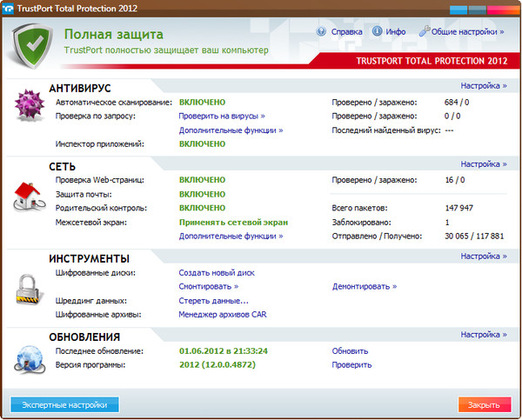Toggle Родительский контроль ВКЛЮЧЕНО status
Screen dimensions: 522x420
203,208
